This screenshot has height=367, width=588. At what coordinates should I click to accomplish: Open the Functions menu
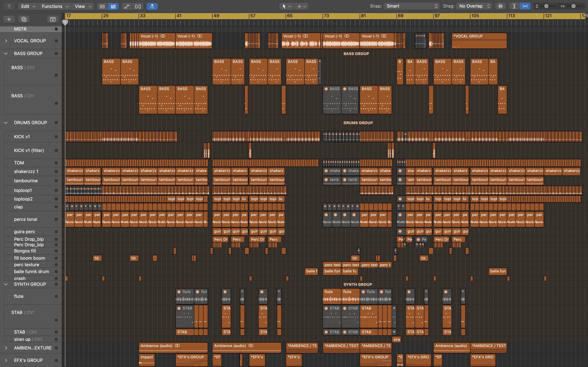[55, 6]
